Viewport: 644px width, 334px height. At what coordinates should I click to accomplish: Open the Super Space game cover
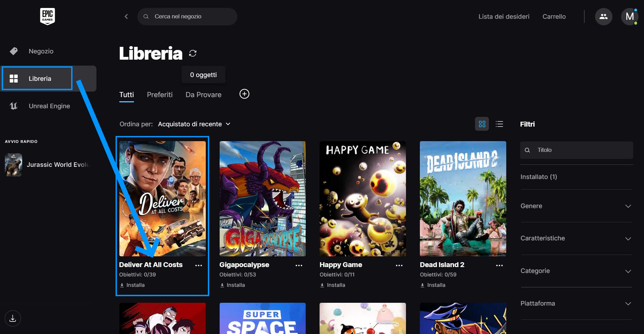263,318
